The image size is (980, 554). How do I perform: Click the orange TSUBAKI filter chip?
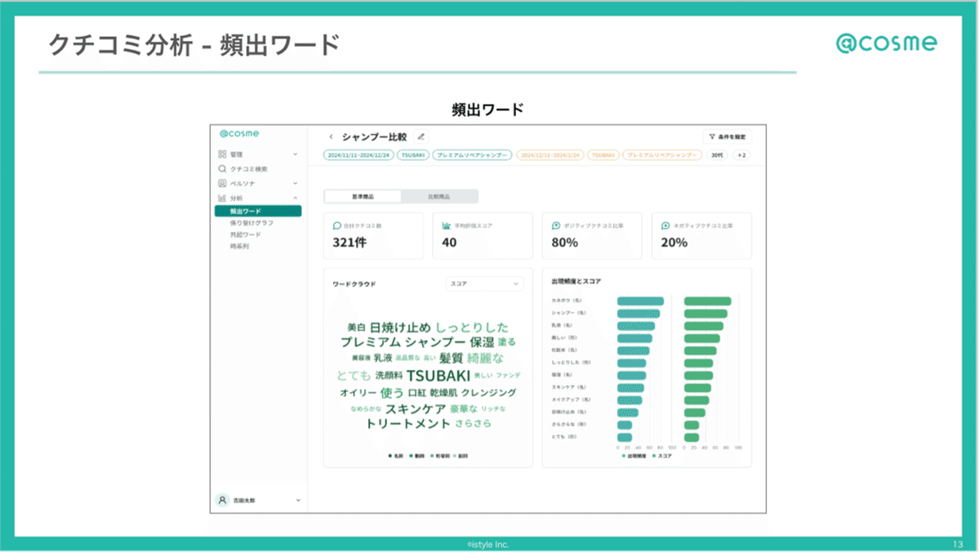pyautogui.click(x=604, y=154)
